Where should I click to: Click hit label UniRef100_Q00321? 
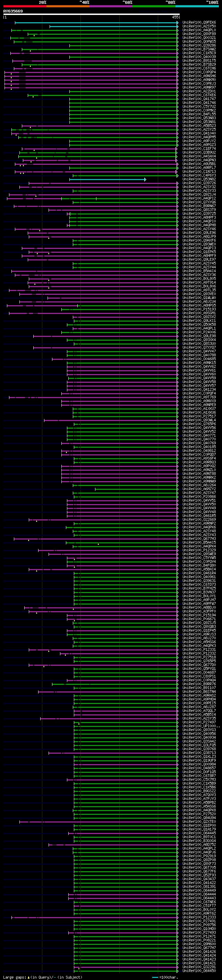pos(199,38)
